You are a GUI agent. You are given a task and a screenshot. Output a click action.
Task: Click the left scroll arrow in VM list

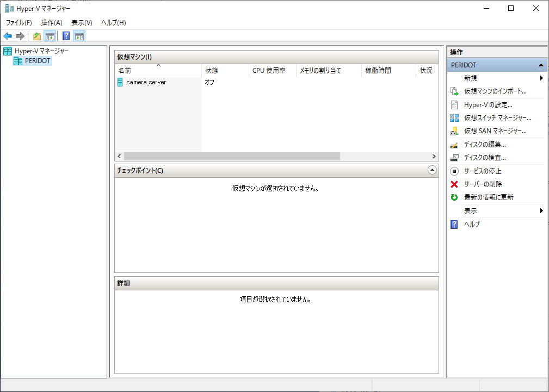119,157
